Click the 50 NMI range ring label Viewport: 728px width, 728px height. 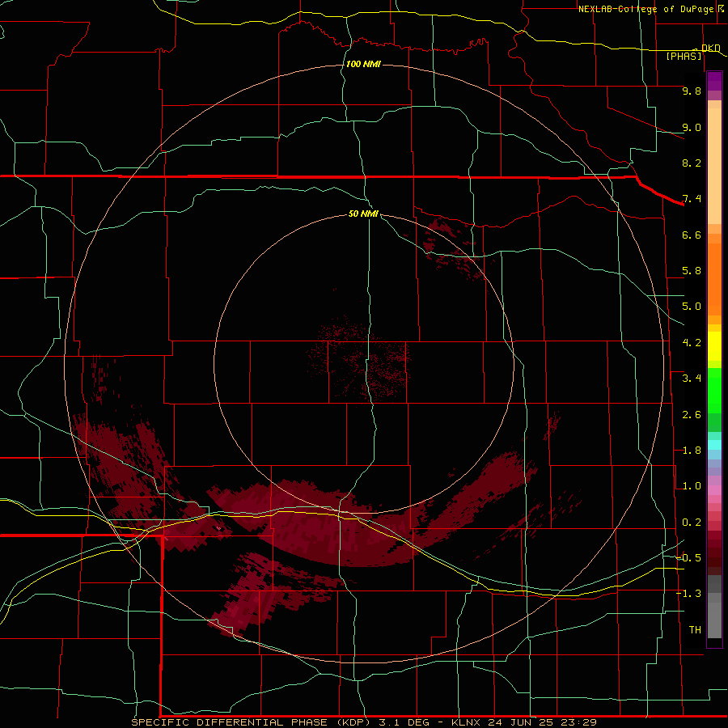pos(363,214)
